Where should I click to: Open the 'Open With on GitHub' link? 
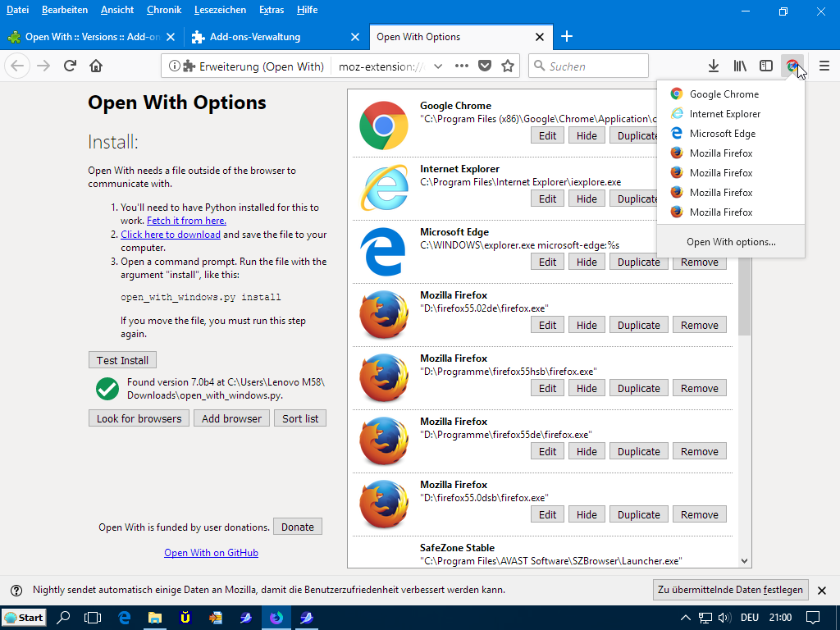click(x=211, y=553)
